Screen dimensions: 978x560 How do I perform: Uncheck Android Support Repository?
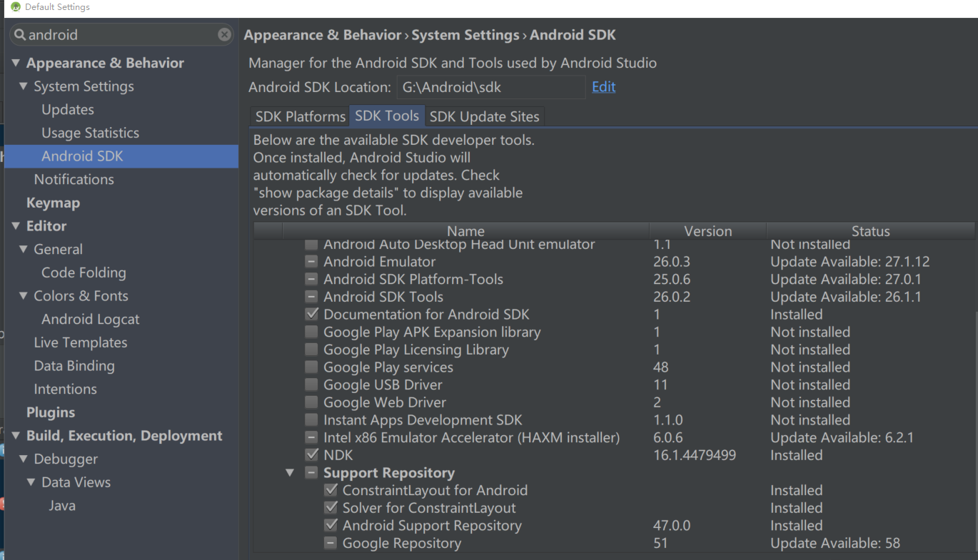[x=331, y=526]
